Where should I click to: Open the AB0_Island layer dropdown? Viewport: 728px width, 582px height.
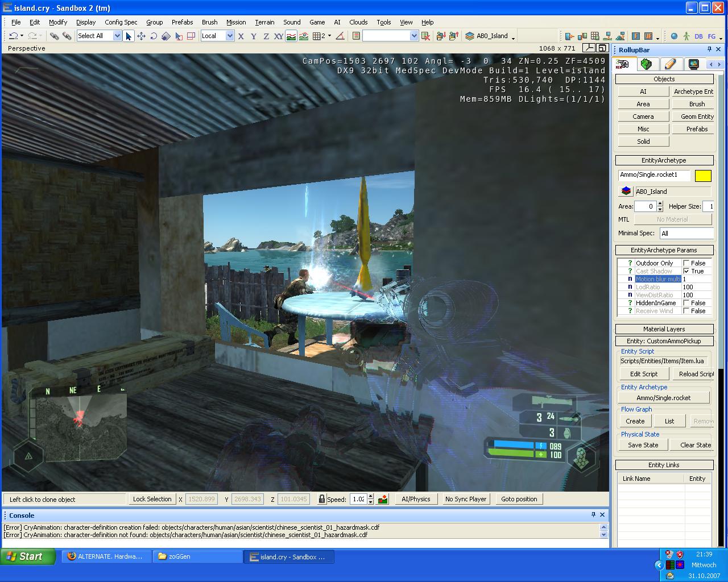click(513, 36)
